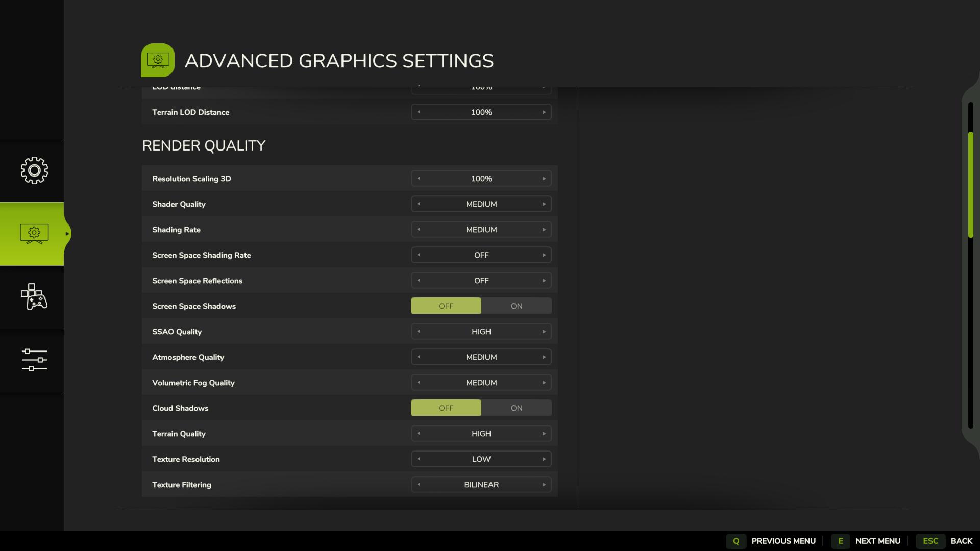Click the ESC BACK button

click(x=944, y=541)
